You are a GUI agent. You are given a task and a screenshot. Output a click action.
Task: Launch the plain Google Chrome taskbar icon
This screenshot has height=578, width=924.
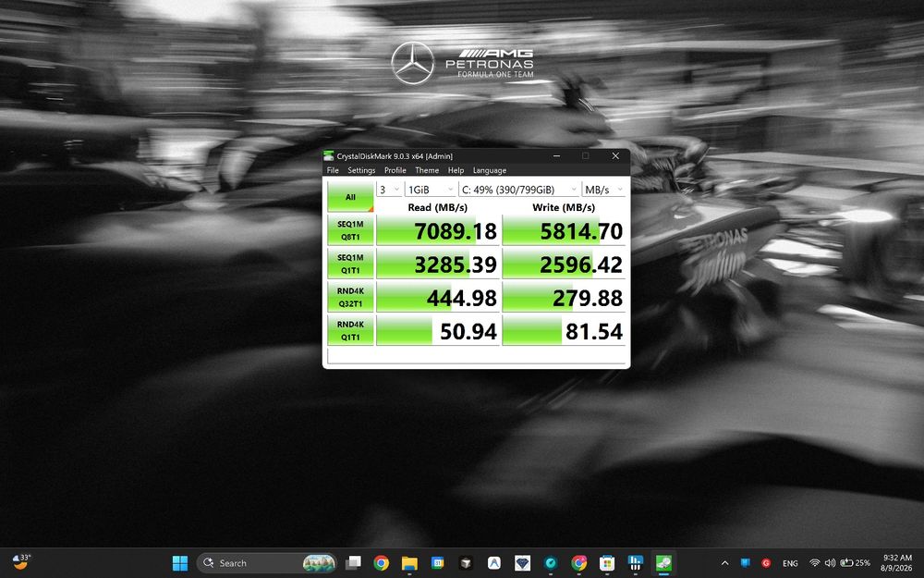tap(382, 562)
